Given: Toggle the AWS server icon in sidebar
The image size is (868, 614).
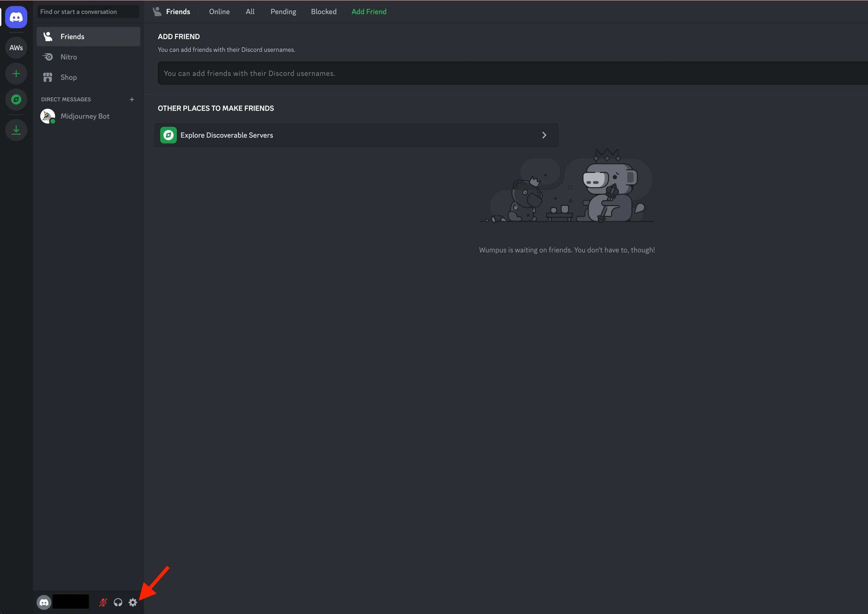Looking at the screenshot, I should click(x=16, y=47).
